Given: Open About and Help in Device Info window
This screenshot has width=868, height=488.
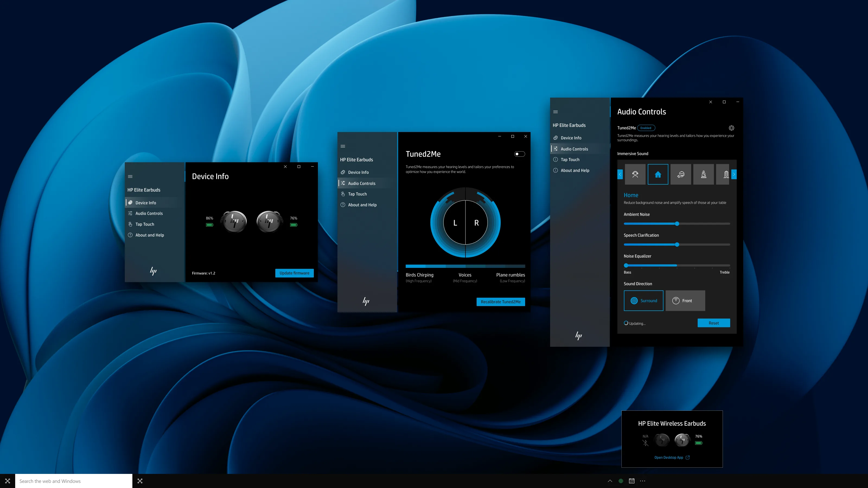Looking at the screenshot, I should pos(155,235).
